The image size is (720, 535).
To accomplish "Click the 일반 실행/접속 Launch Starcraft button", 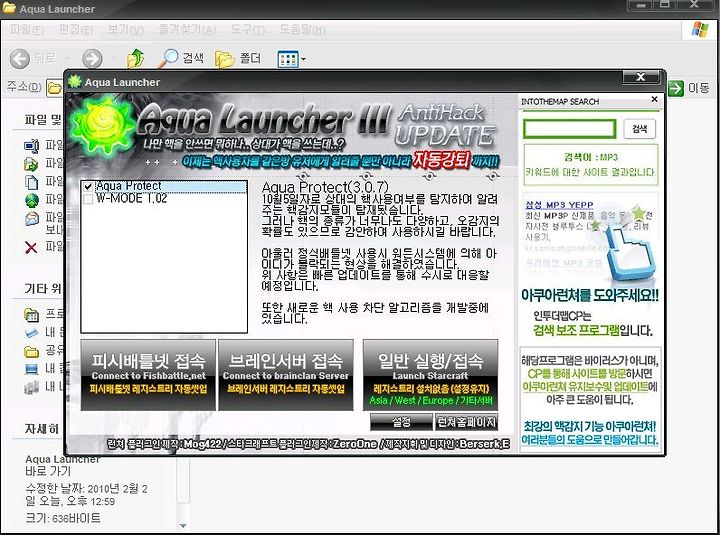I will (x=430, y=375).
